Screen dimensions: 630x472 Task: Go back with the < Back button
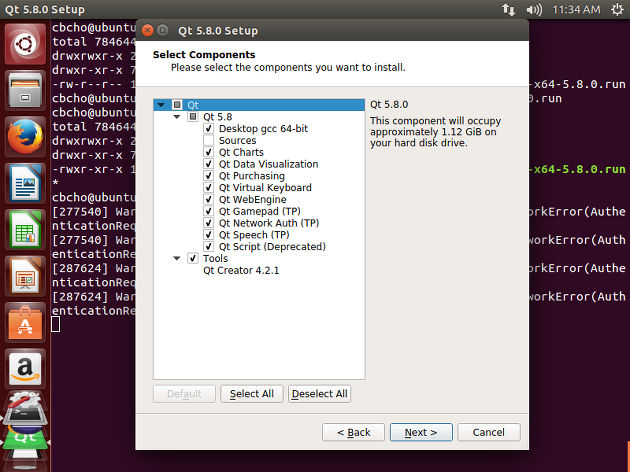pyautogui.click(x=354, y=432)
